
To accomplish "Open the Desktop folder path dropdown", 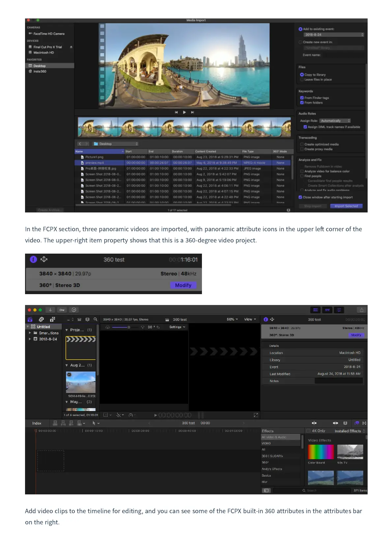I will 116,144.
